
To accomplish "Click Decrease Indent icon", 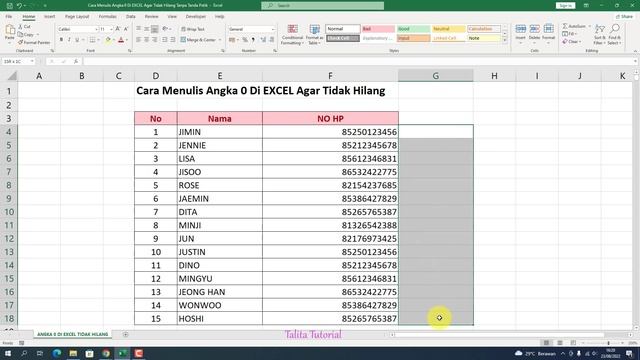I will point(164,40).
